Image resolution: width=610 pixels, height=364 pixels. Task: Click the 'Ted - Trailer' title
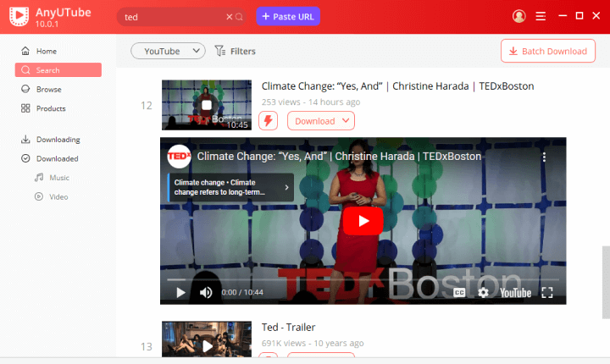coord(288,327)
